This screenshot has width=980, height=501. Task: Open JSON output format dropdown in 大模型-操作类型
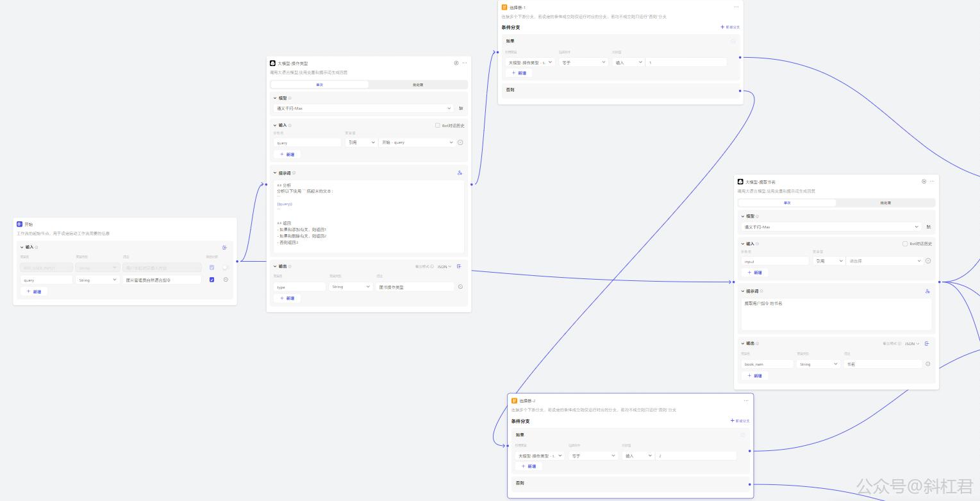(445, 266)
